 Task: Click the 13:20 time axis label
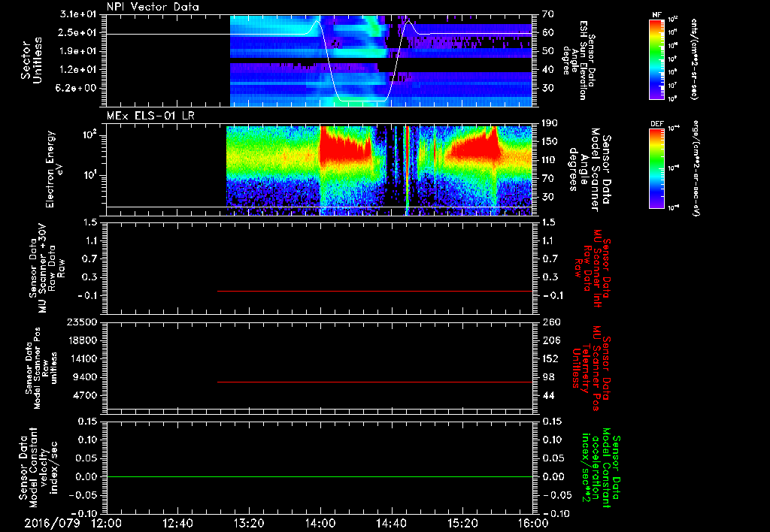249,523
